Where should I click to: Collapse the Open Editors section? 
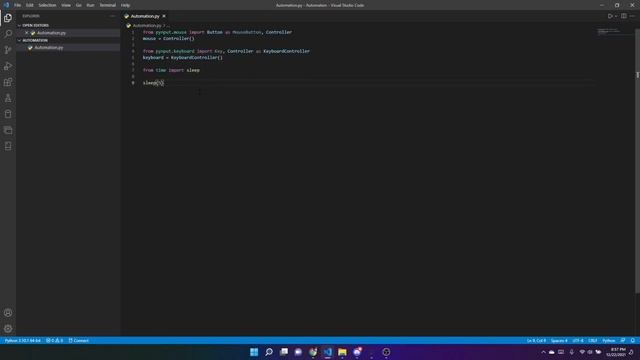tap(36, 25)
